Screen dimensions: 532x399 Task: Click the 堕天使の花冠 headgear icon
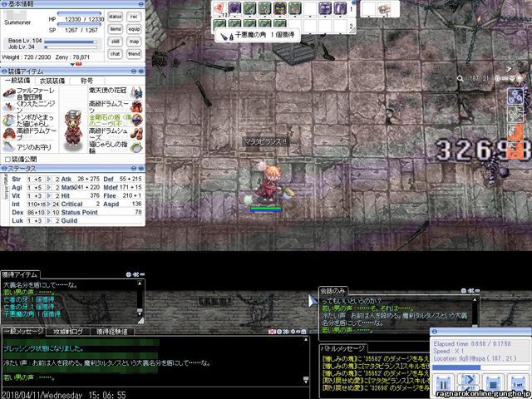pos(136,92)
